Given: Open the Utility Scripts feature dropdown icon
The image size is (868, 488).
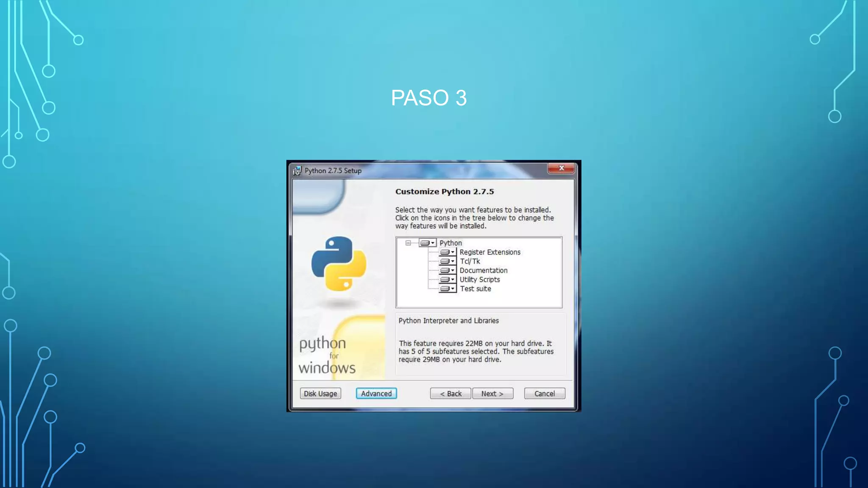Looking at the screenshot, I should [448, 280].
